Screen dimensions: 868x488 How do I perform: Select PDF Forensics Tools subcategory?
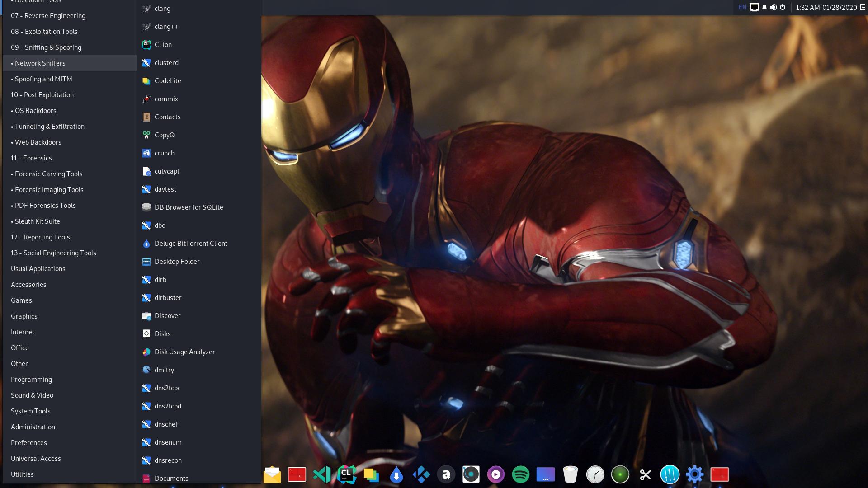click(70, 206)
